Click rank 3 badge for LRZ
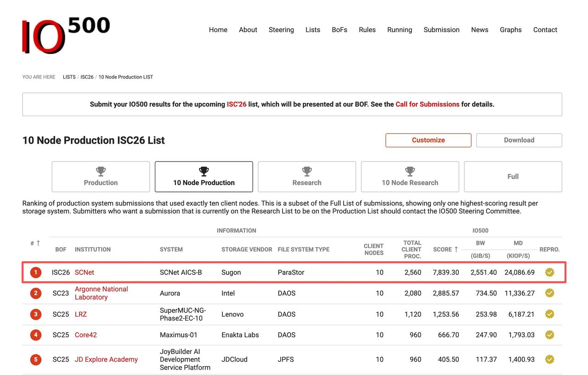This screenshot has width=588, height=375. pos(36,314)
